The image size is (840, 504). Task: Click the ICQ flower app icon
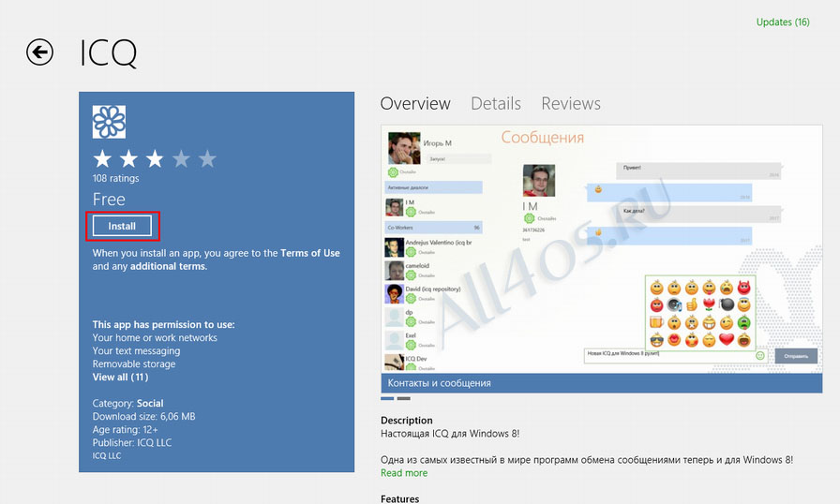coord(109,122)
